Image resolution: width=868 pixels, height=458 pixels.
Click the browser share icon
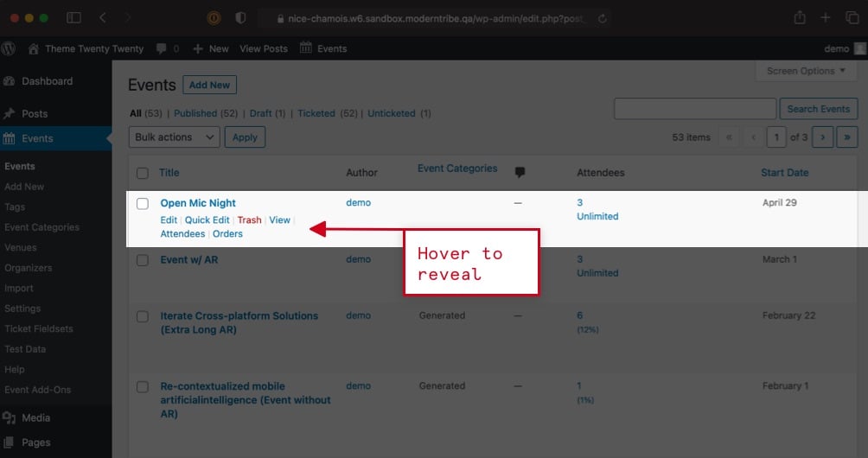800,17
